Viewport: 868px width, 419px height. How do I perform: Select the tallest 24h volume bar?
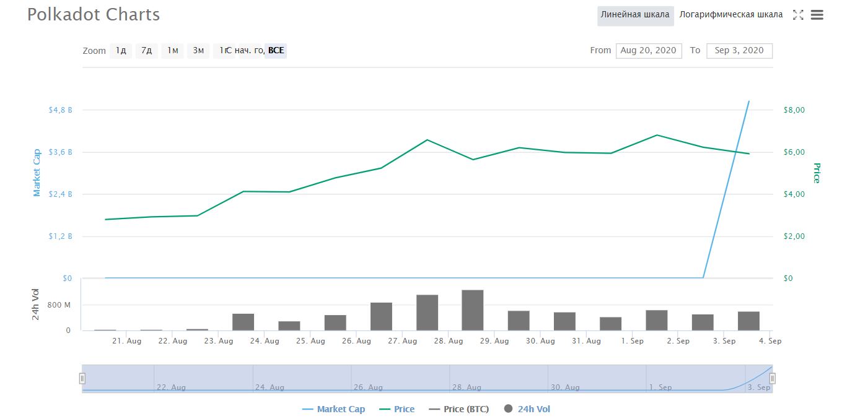(x=473, y=310)
